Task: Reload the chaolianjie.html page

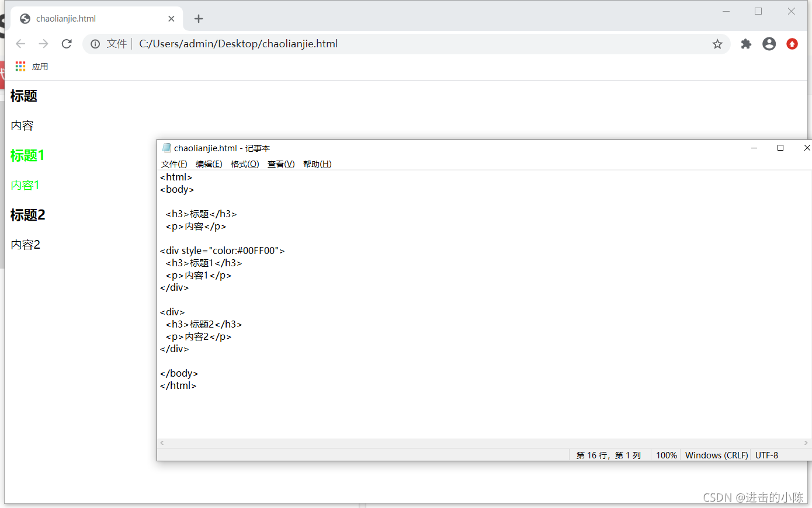Action: [x=67, y=44]
